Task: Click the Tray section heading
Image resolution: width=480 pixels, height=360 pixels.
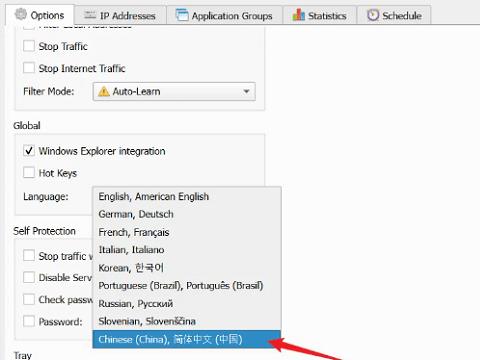Action: pyautogui.click(x=22, y=355)
